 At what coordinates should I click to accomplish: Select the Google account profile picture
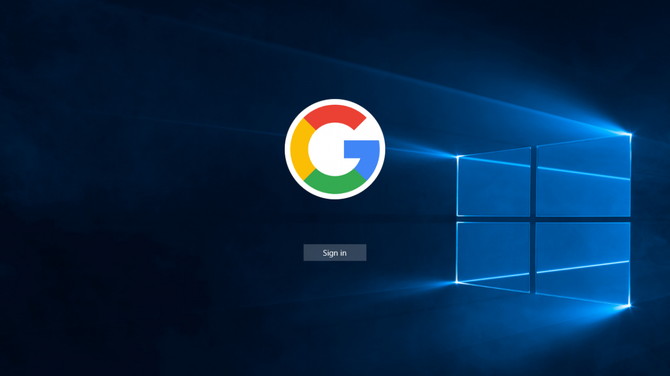335,149
